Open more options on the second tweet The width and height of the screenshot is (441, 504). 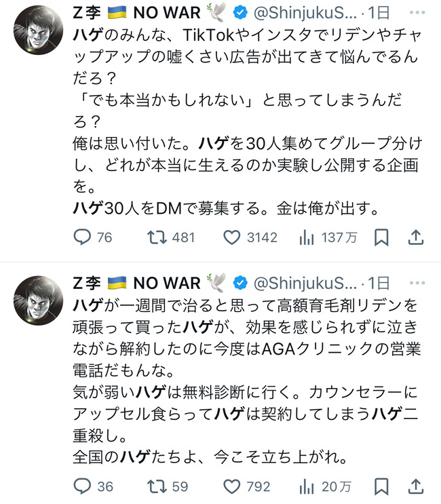coord(417,283)
